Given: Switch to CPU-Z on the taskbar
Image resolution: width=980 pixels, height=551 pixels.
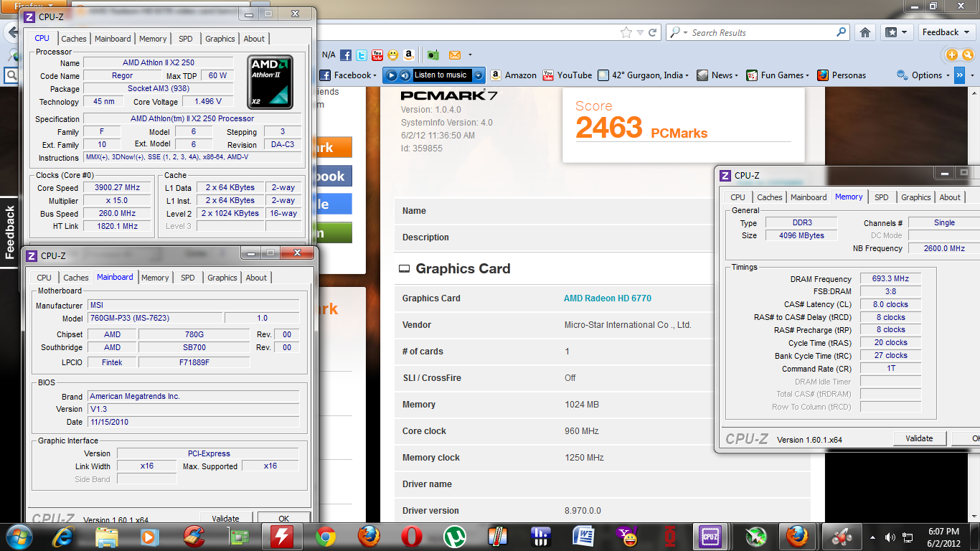Looking at the screenshot, I should pyautogui.click(x=712, y=536).
